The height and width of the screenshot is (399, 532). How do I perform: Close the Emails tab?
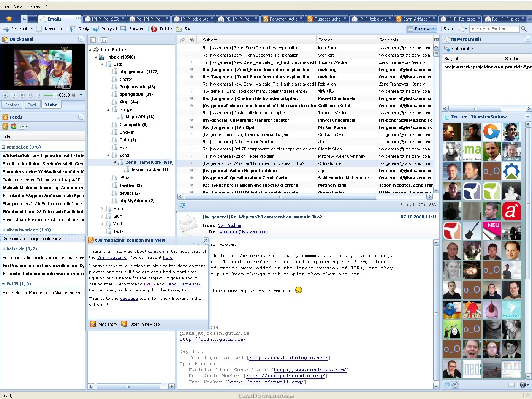click(x=78, y=18)
